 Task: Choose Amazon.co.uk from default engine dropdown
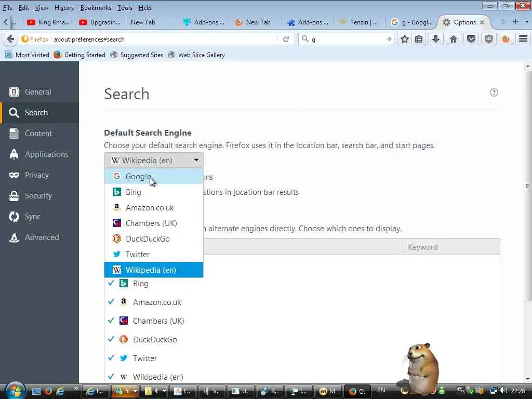click(154, 208)
